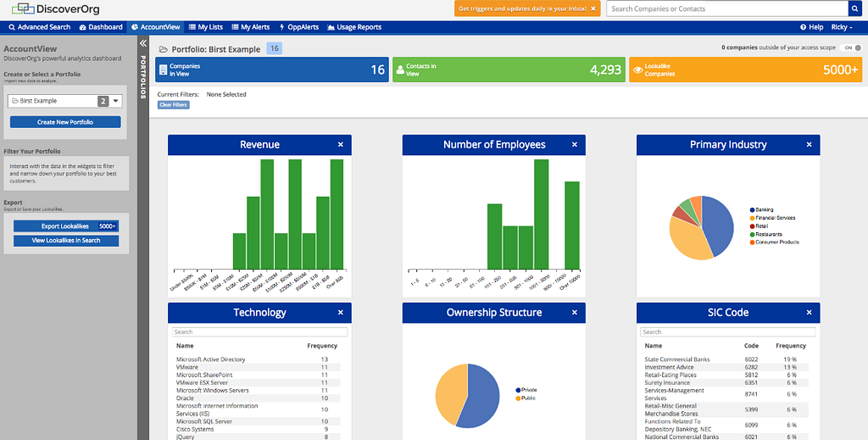Click the Over 10000 employees bar
This screenshot has height=440, width=868.
(572, 226)
